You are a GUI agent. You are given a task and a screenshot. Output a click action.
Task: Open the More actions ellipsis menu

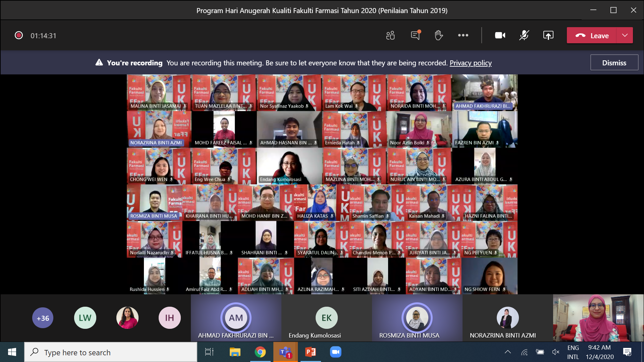pos(463,35)
